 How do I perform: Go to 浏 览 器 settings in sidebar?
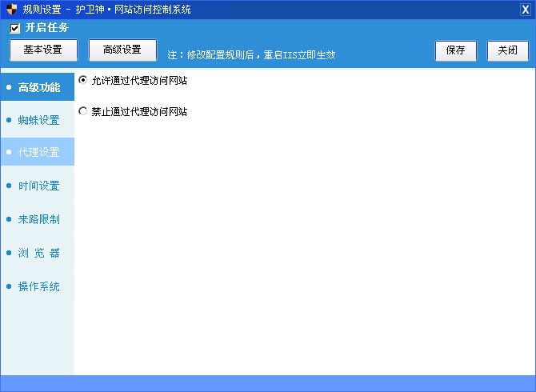tap(38, 253)
